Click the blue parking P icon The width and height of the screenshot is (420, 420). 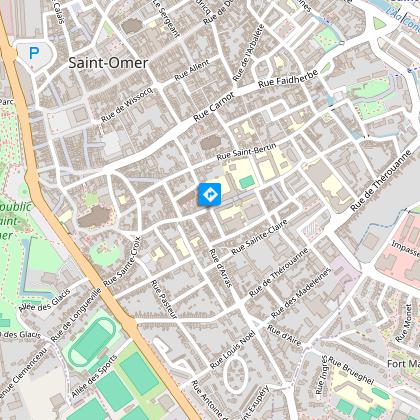click(34, 53)
